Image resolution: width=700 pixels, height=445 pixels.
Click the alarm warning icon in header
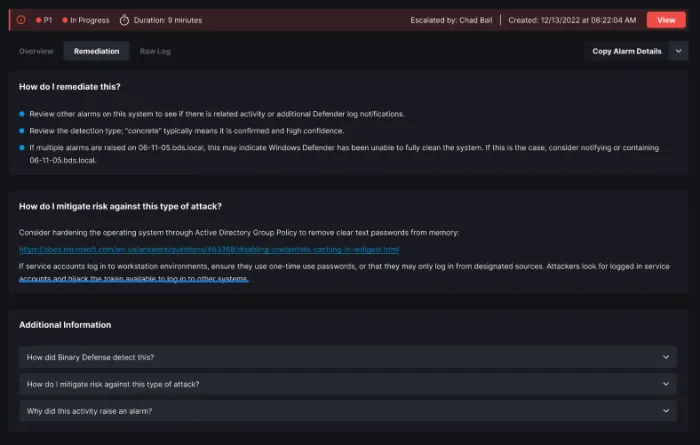tap(21, 19)
